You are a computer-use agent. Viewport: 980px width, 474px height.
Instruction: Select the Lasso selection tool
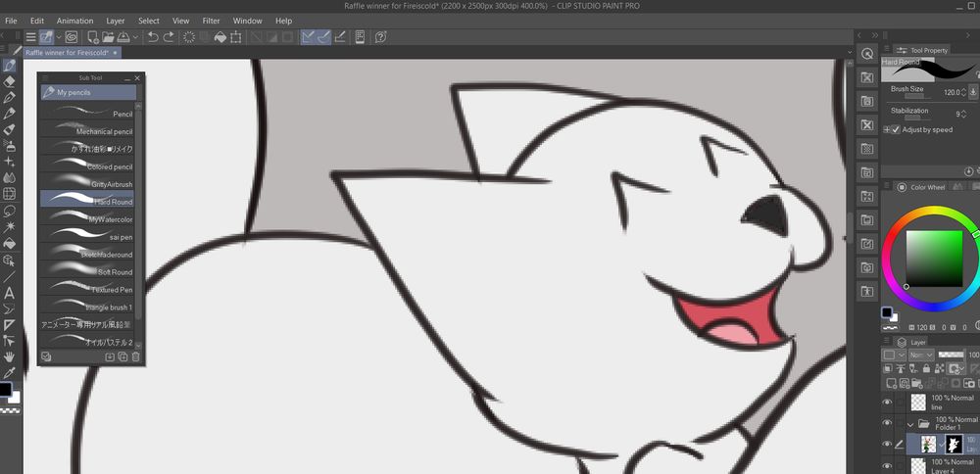point(9,210)
